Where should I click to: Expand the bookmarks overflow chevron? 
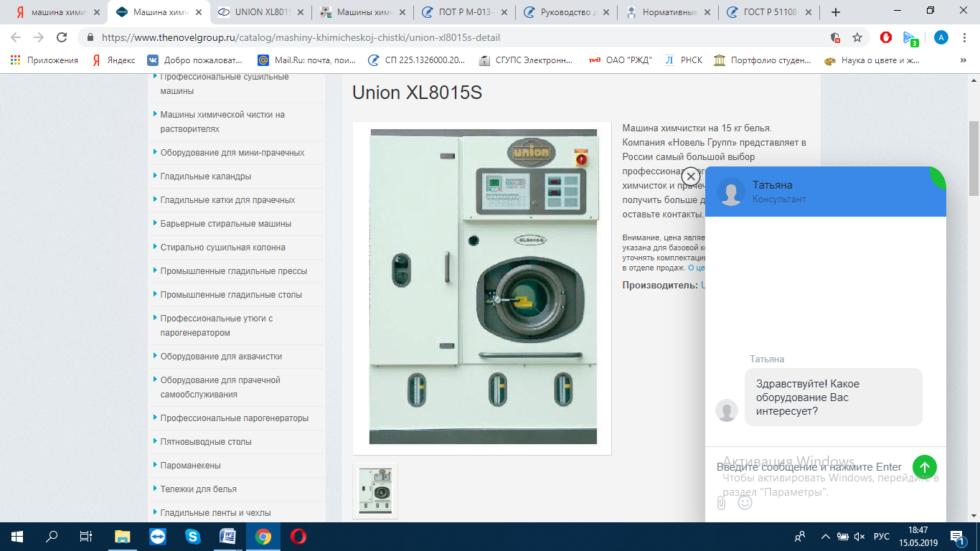964,60
